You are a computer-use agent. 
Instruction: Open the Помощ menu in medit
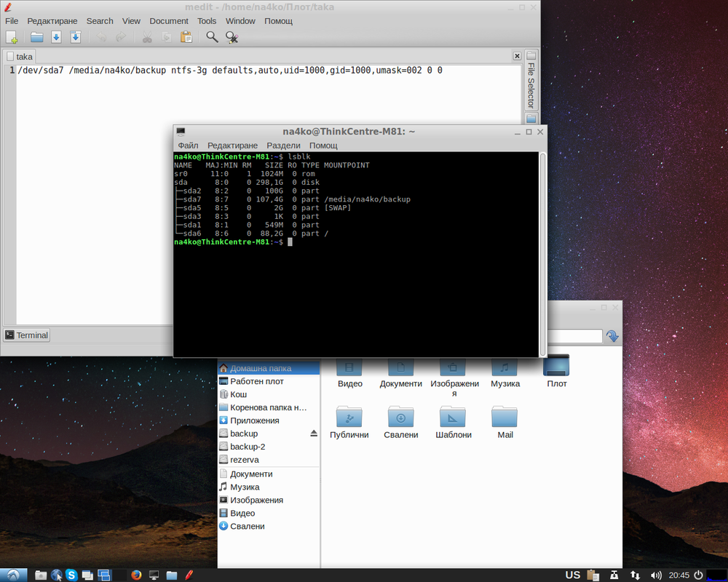pyautogui.click(x=278, y=21)
